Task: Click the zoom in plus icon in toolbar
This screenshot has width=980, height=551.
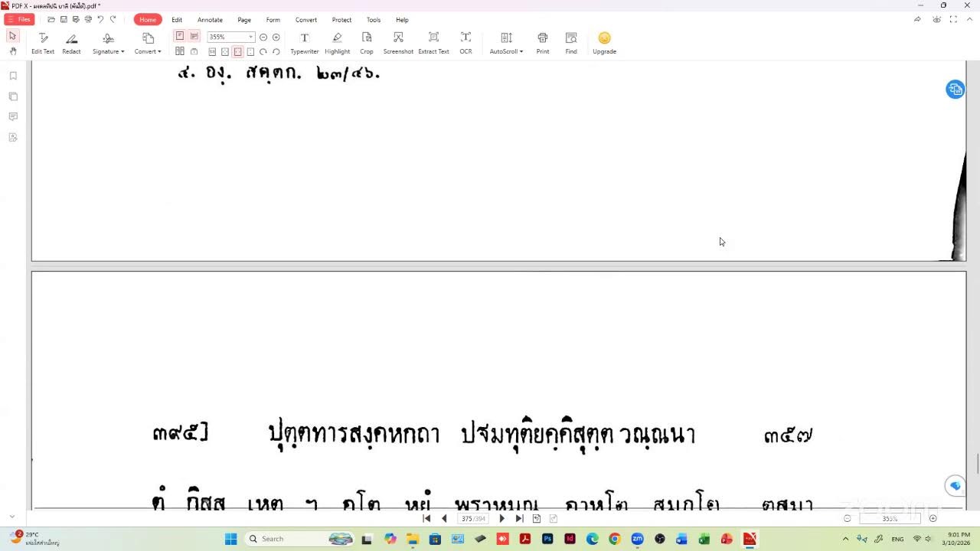Action: [x=276, y=37]
